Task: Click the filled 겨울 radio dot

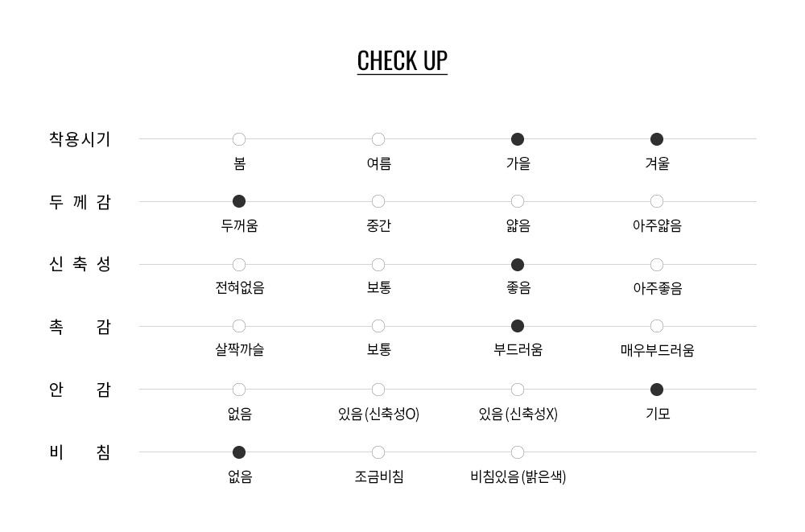Action: tap(657, 139)
